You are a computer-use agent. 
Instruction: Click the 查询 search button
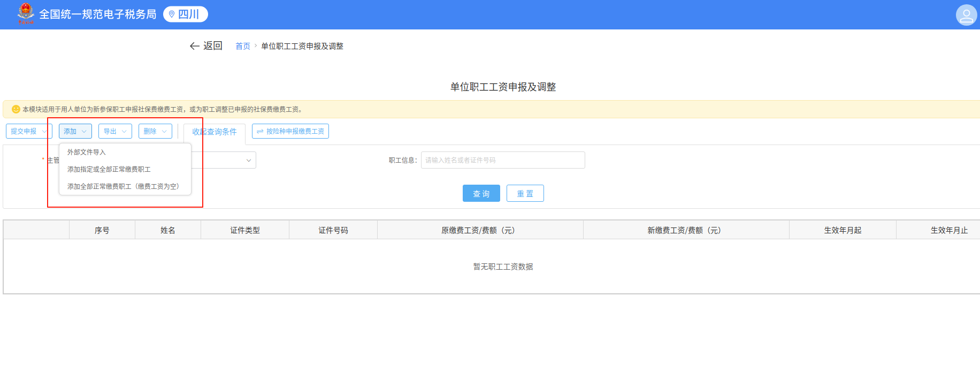[x=481, y=193]
